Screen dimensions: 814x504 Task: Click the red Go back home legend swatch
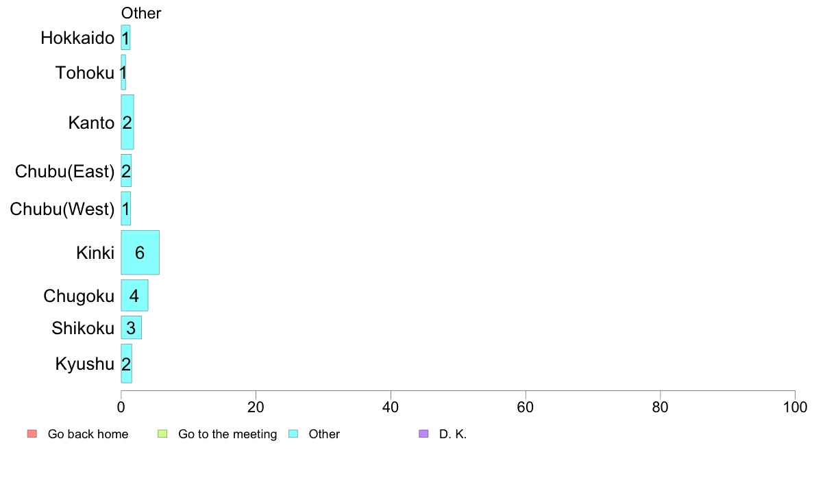point(32,433)
